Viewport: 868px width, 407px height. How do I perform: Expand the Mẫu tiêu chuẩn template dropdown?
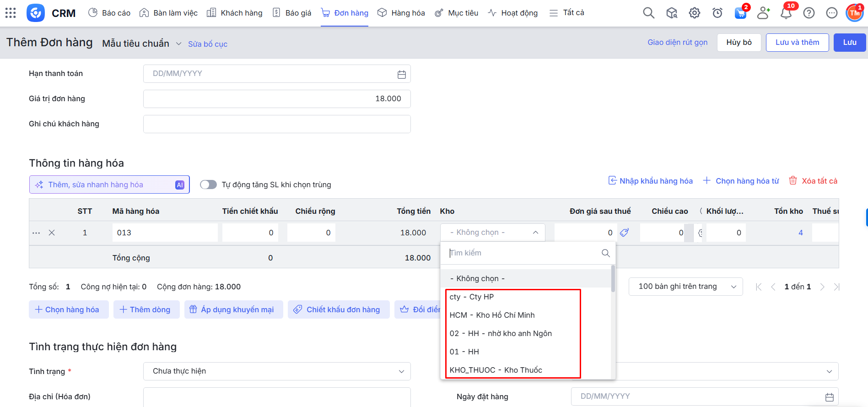click(x=178, y=44)
